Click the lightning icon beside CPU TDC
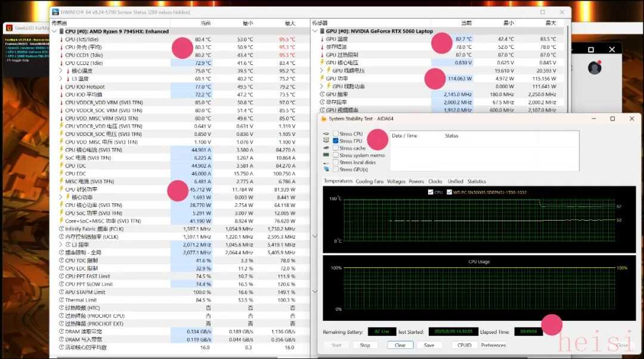 (x=61, y=166)
